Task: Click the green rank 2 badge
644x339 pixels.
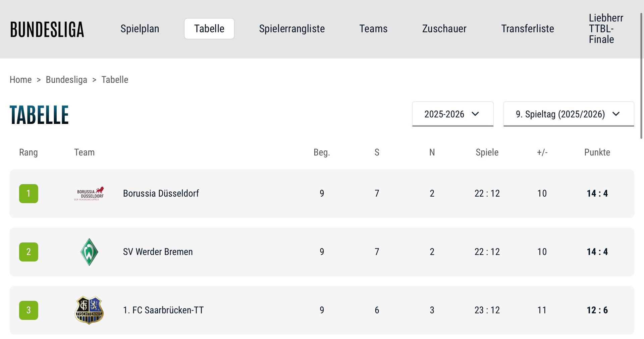Action: (x=29, y=252)
